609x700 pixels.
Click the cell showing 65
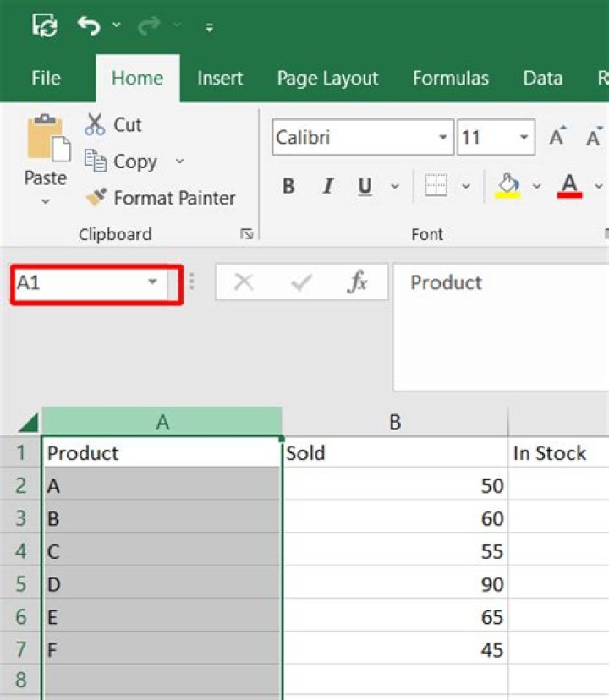pos(395,616)
